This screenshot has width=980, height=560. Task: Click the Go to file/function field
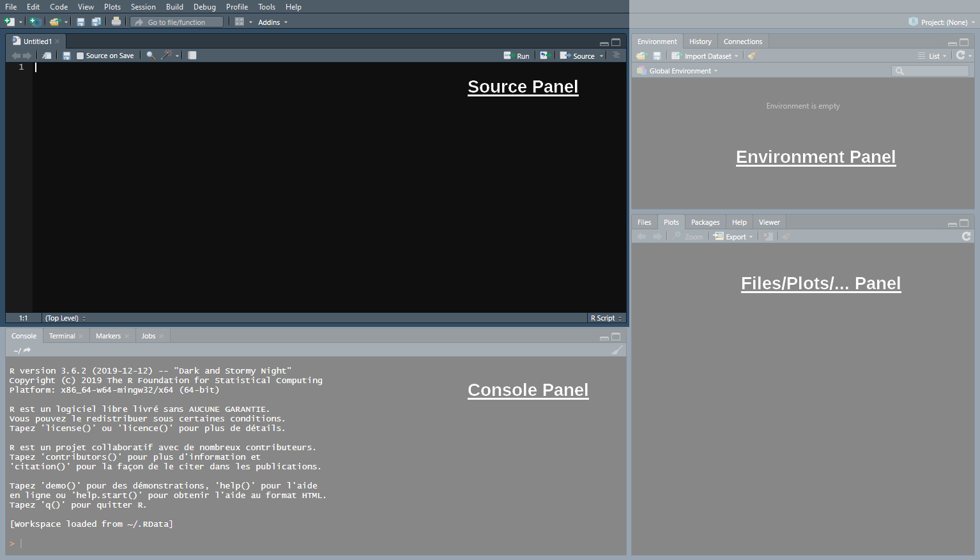click(177, 22)
